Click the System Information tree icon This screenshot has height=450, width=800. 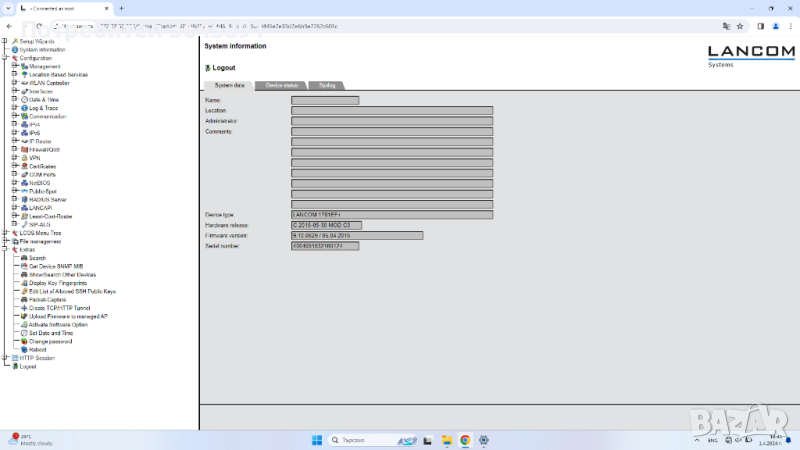point(15,49)
